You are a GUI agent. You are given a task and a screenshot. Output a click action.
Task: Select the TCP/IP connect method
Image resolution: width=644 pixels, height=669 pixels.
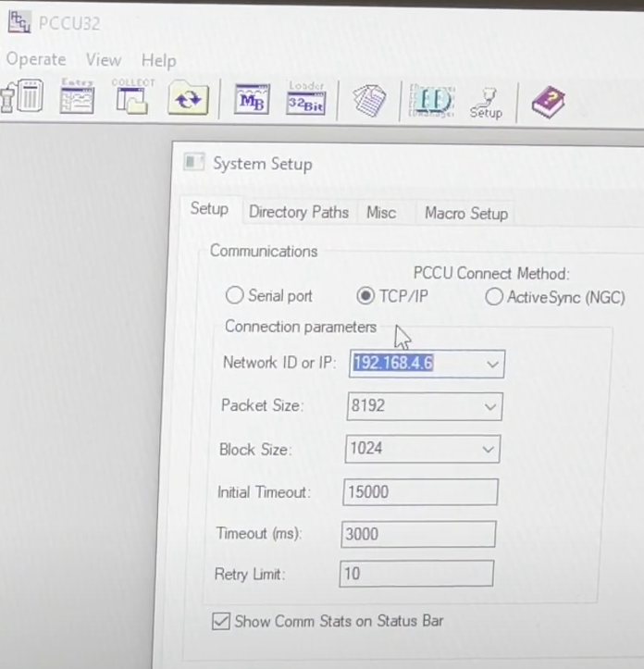click(365, 296)
